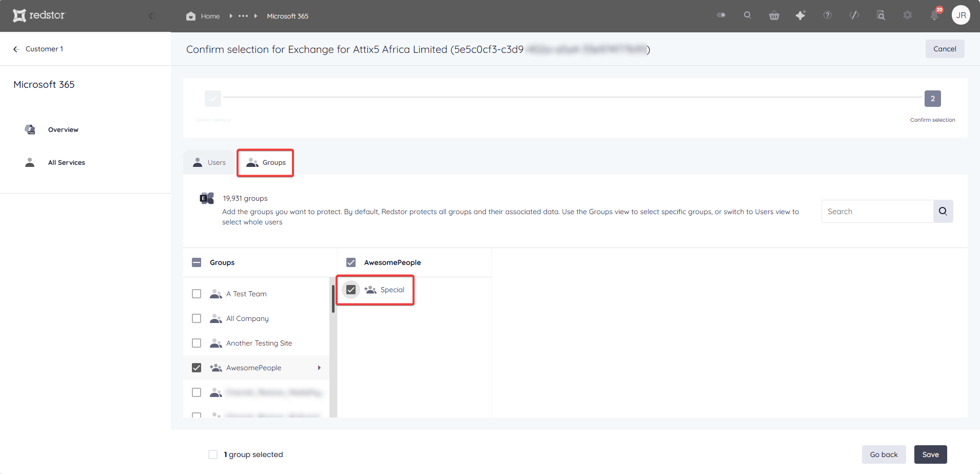Open the help question mark icon
This screenshot has height=474, width=980.
828,15
